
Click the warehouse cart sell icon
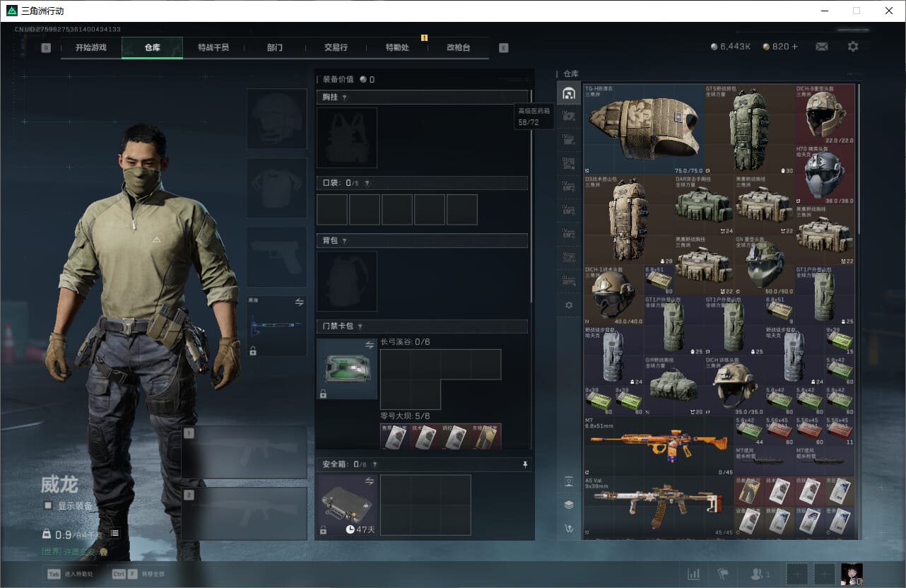point(568,528)
